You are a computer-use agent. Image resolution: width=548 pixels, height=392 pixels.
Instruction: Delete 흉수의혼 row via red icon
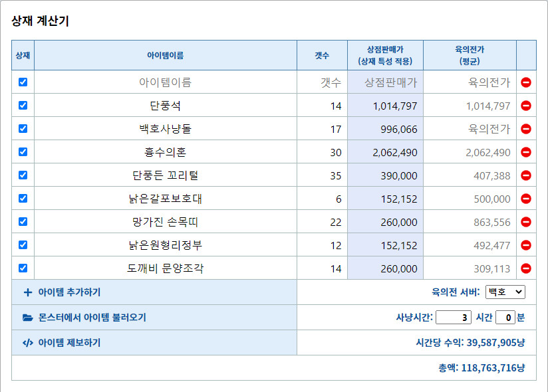(x=526, y=151)
